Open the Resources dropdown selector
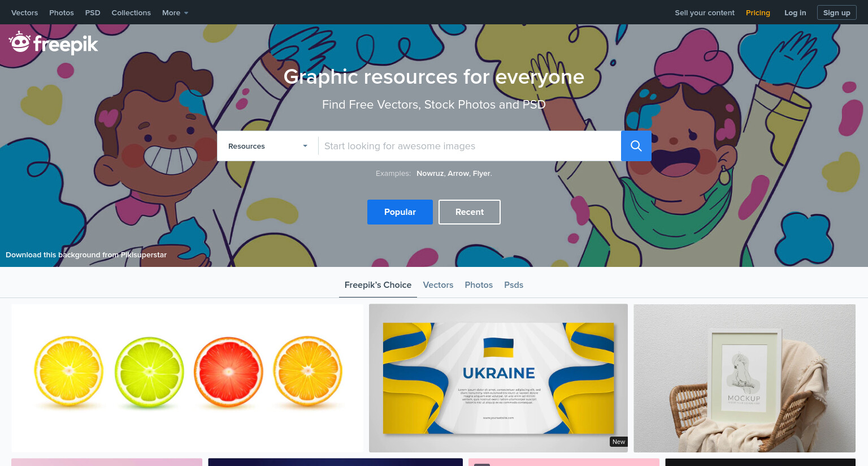The width and height of the screenshot is (868, 466). point(268,146)
